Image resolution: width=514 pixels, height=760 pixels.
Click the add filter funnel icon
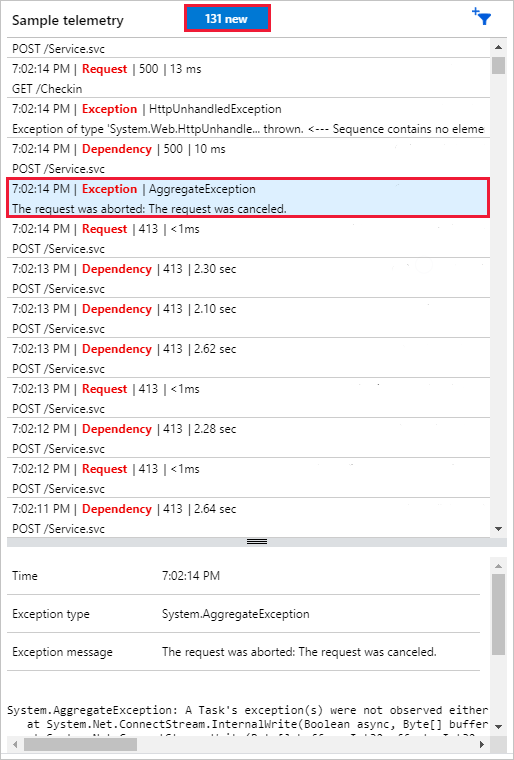(x=482, y=17)
